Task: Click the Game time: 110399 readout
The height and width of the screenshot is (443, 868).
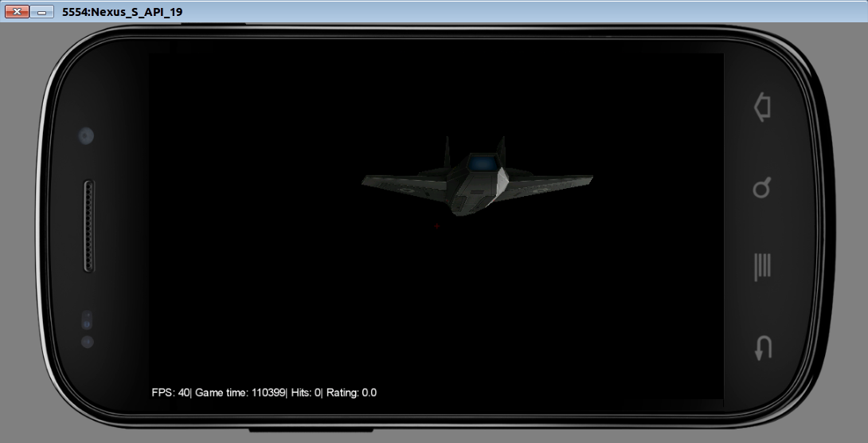Action: tap(240, 393)
